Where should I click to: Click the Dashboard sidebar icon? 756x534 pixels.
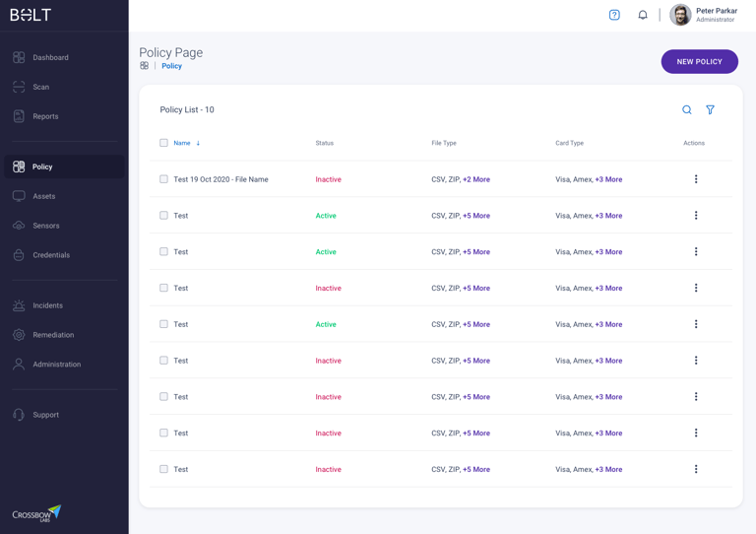tap(19, 57)
